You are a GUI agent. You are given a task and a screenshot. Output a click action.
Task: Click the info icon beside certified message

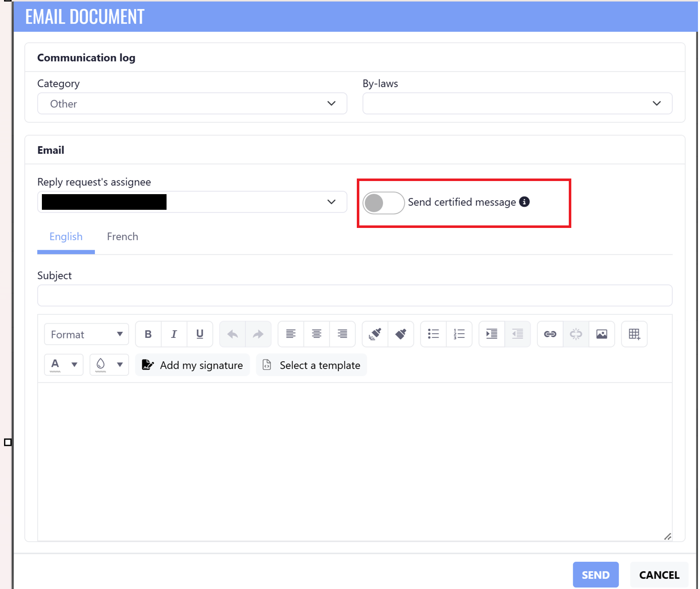[524, 202]
